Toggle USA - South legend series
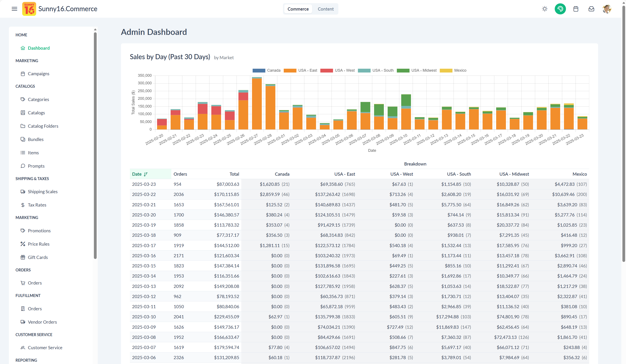This screenshot has width=626, height=364. click(x=375, y=71)
